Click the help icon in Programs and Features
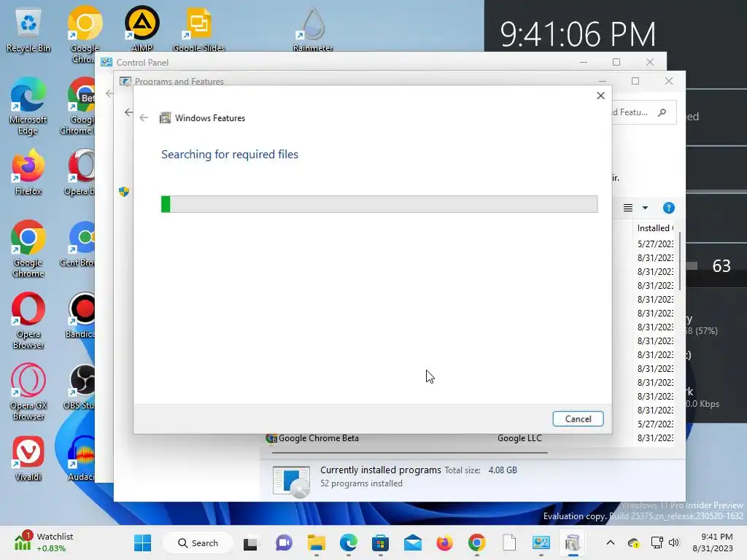Image resolution: width=747 pixels, height=560 pixels. pyautogui.click(x=668, y=208)
